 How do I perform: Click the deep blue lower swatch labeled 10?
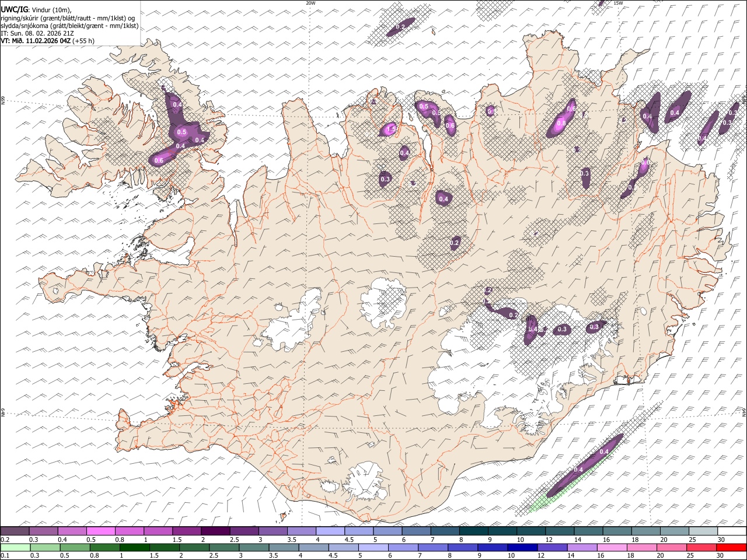pos(522,547)
